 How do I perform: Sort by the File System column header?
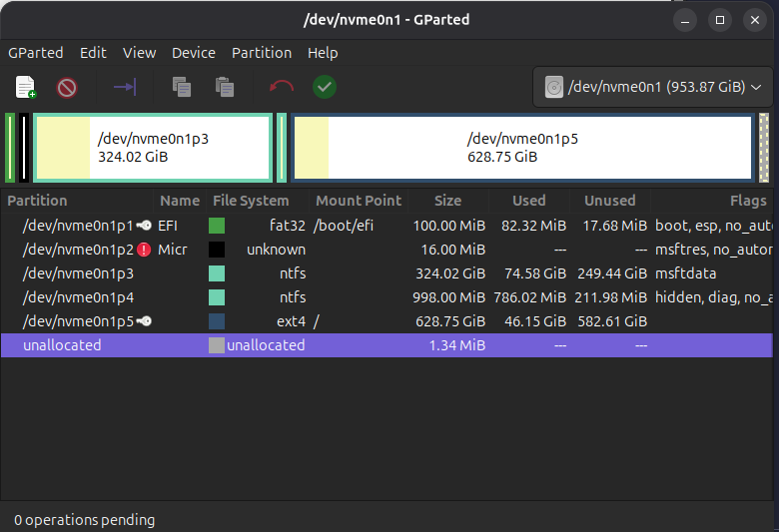pyautogui.click(x=251, y=201)
